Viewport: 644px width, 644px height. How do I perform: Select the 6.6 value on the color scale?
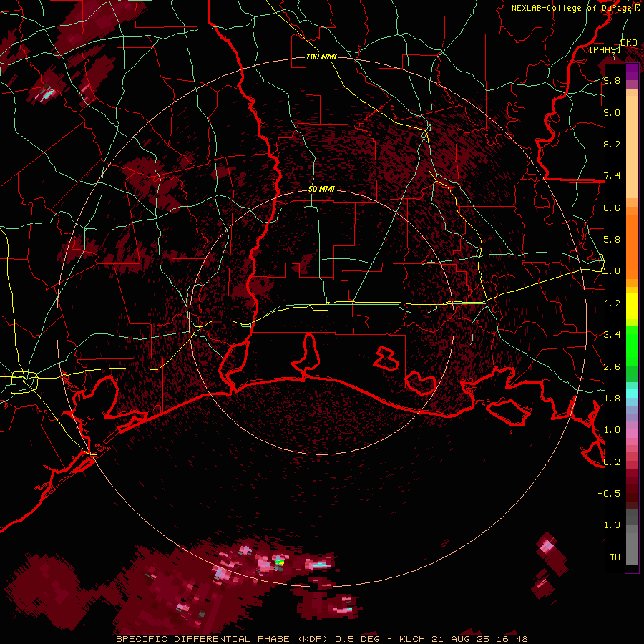pyautogui.click(x=612, y=208)
